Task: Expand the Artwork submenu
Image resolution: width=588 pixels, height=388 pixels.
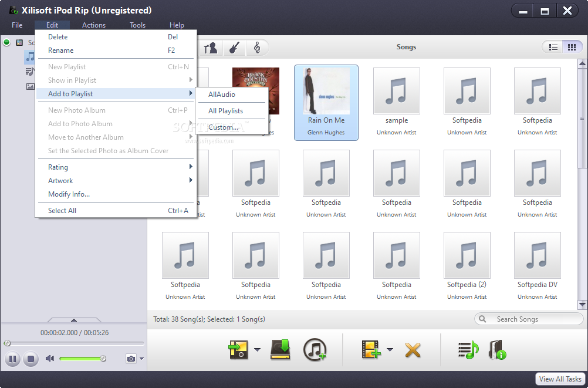Action: 116,180
